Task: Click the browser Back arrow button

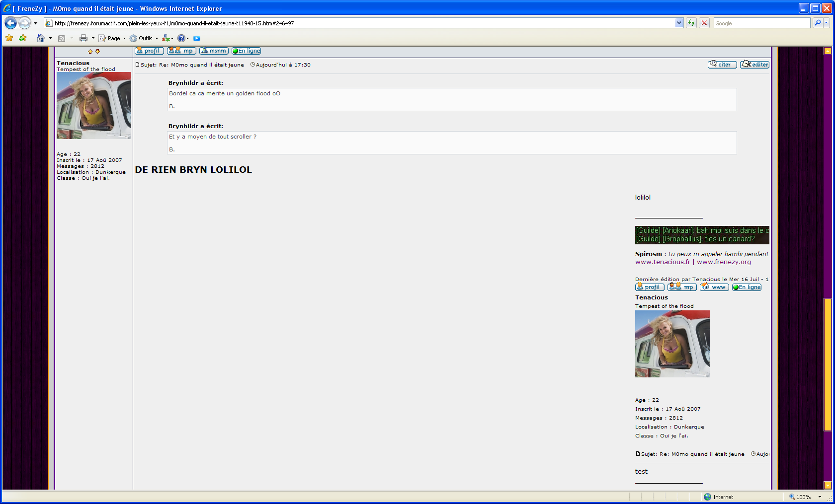Action: pyautogui.click(x=10, y=23)
